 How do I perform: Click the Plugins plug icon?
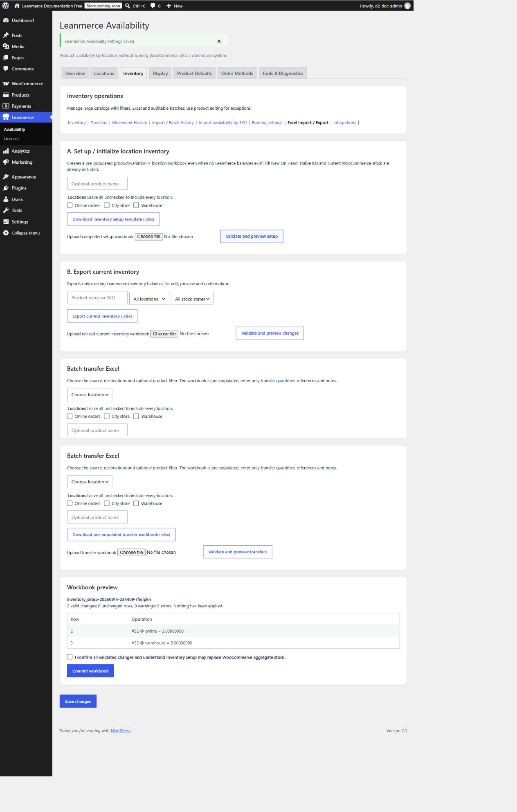(x=6, y=188)
